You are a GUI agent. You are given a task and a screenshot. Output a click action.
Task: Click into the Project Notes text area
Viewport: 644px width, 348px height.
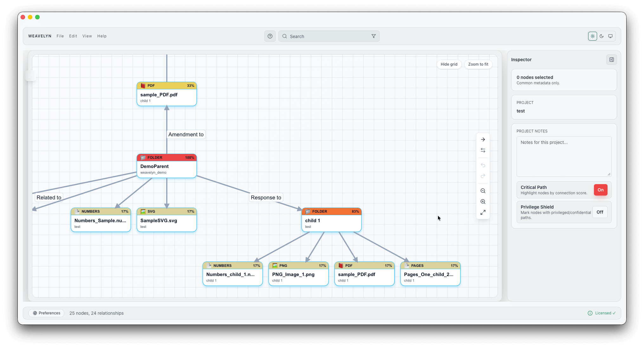coord(563,156)
